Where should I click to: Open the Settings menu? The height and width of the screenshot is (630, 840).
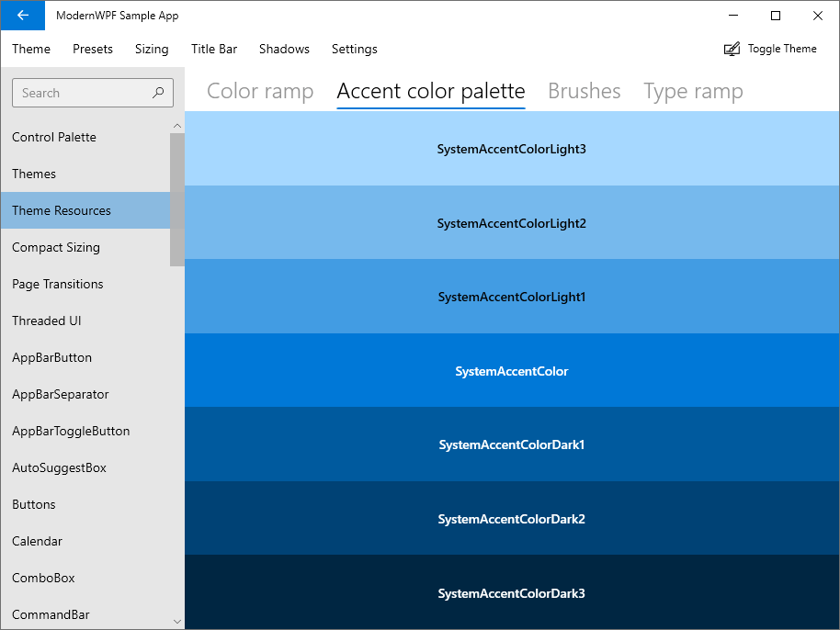point(354,49)
